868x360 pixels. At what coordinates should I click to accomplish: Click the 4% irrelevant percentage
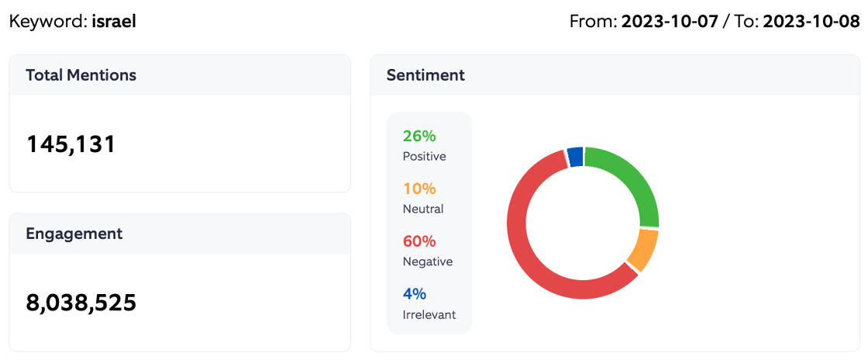(x=415, y=294)
